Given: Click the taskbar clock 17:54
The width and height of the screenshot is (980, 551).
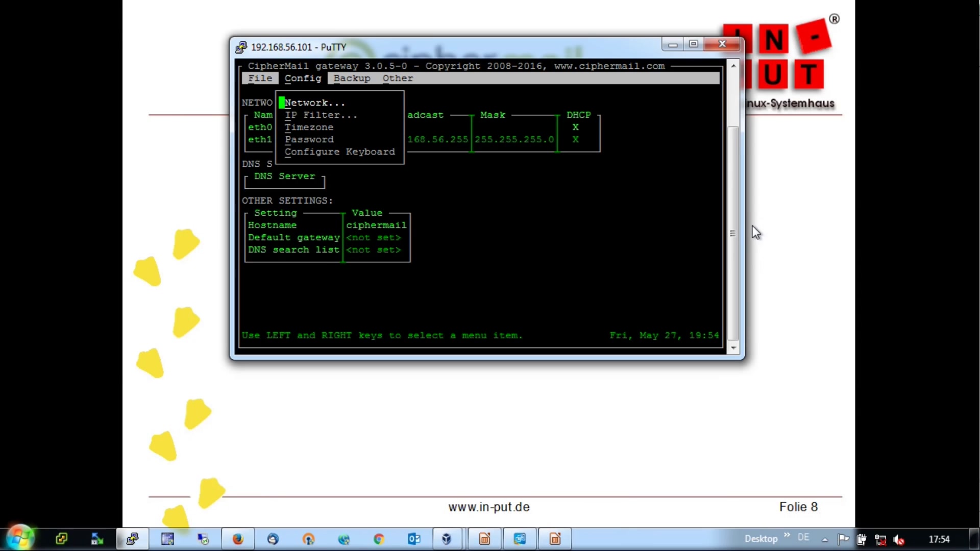Looking at the screenshot, I should (939, 539).
